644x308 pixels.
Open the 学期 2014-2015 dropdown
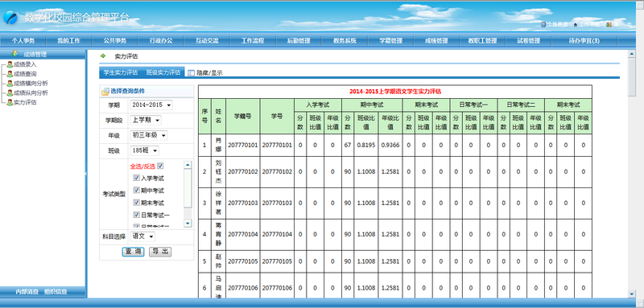tap(151, 105)
